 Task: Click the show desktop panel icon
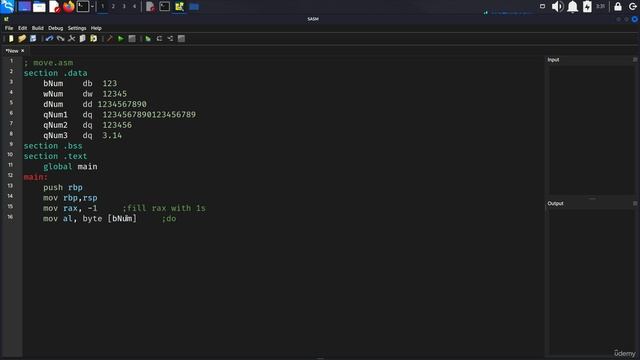pos(24,7)
